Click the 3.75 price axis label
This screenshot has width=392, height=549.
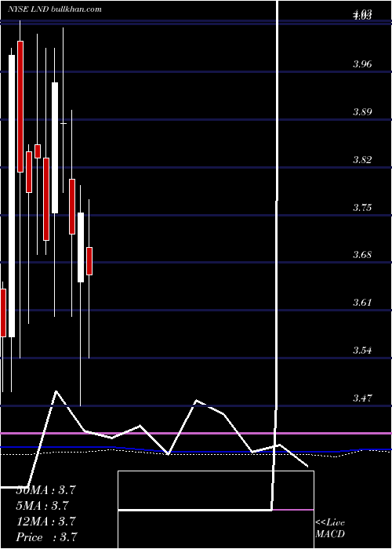(362, 208)
